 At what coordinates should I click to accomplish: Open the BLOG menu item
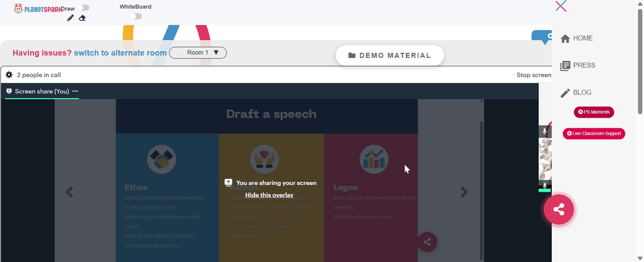(576, 93)
